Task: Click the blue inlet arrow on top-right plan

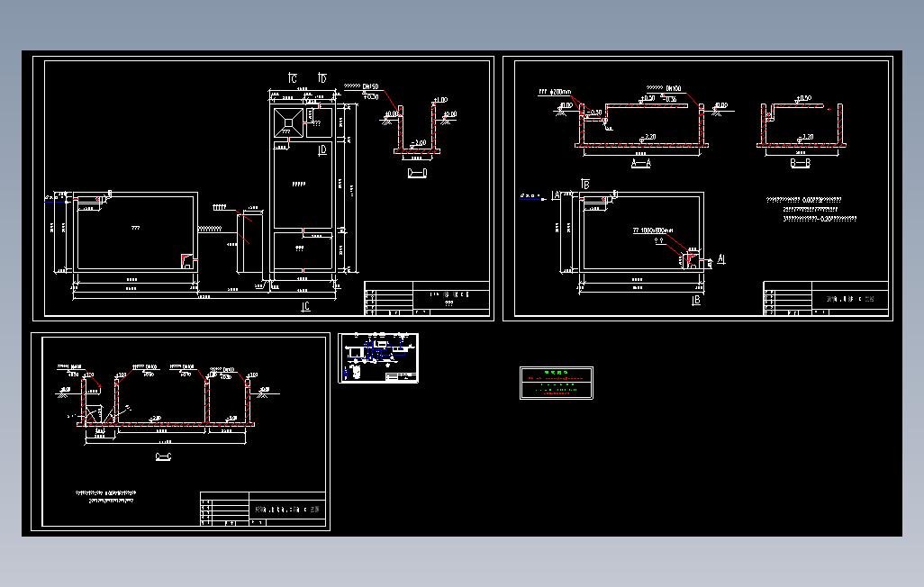Action: pos(534,199)
